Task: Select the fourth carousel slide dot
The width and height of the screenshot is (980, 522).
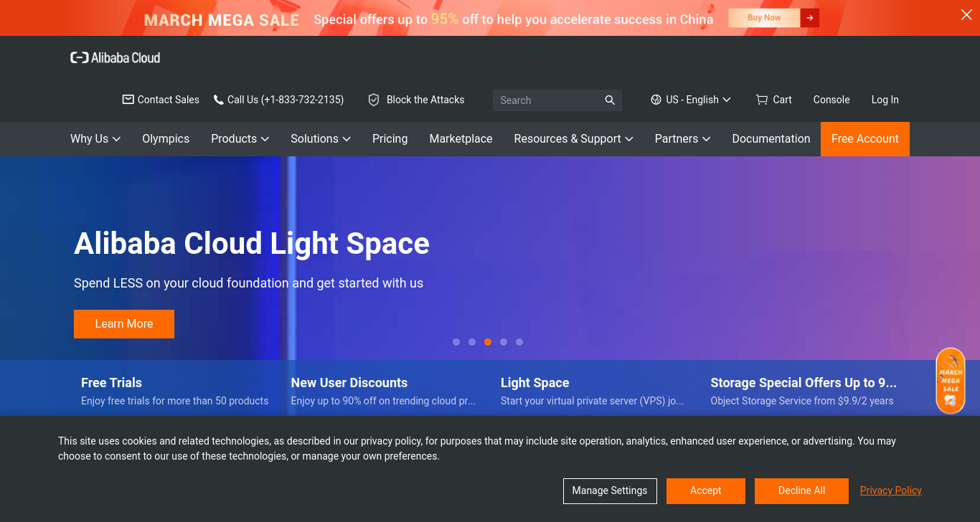Action: coord(504,342)
